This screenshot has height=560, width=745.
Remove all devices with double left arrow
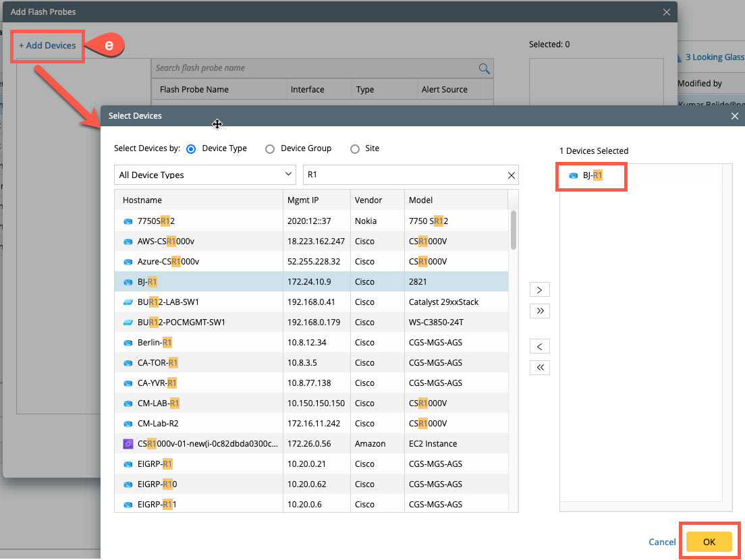tap(539, 368)
